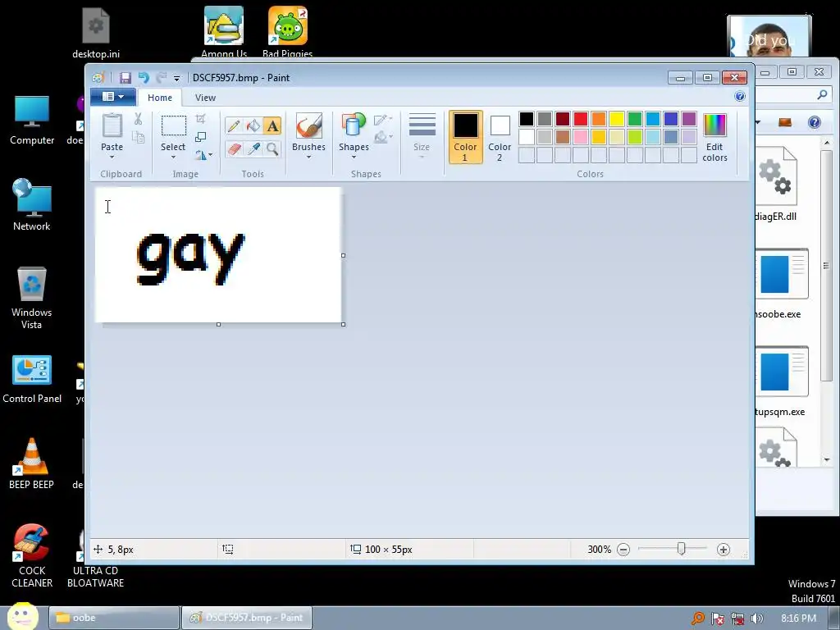Select the Magnifier tool
Viewport: 840px width, 630px height.
tap(272, 149)
